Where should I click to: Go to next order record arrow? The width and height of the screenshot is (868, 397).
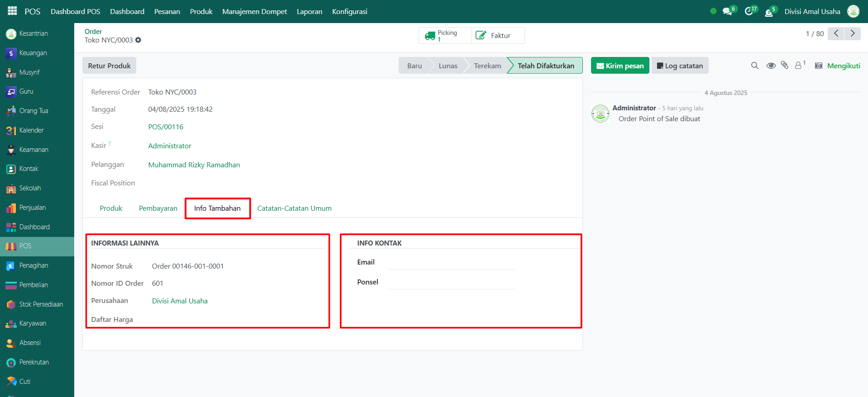pos(852,33)
